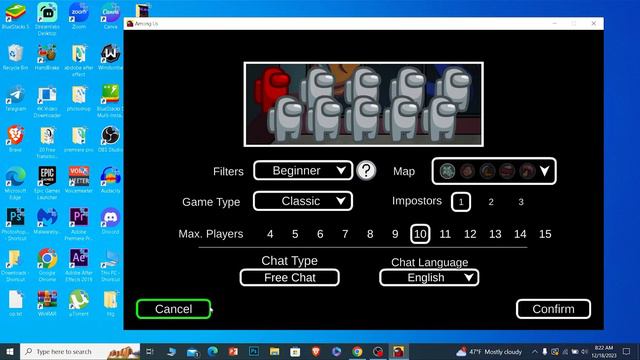Select the HandBrake desktop icon
This screenshot has height=360, width=640.
[x=47, y=57]
